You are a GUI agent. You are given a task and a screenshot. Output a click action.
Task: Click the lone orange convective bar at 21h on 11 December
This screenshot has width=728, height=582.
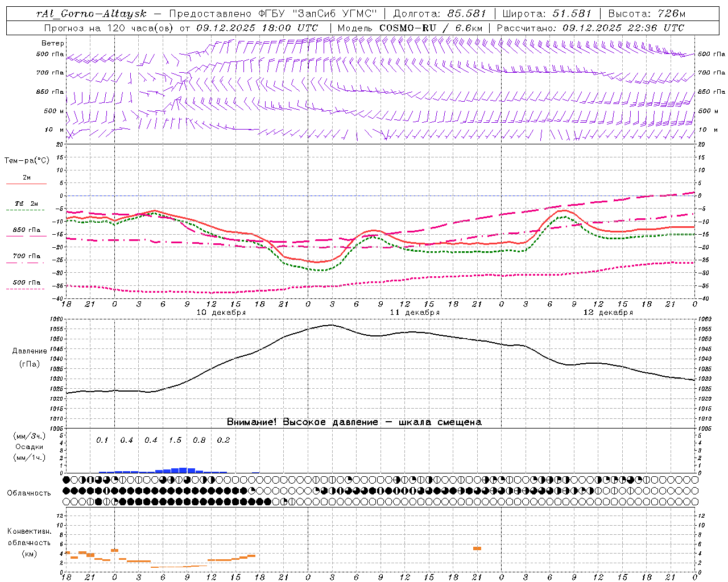(477, 548)
